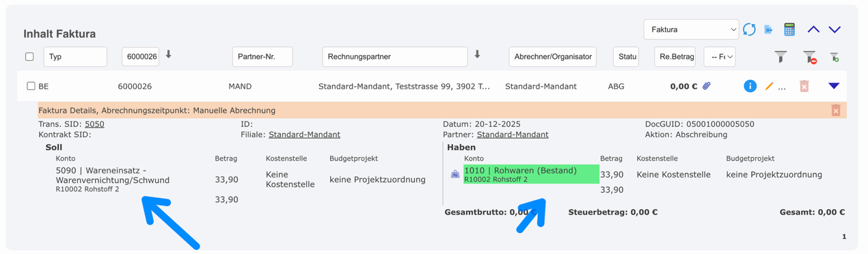
Task: Click Soll text 'keine Projektzuordnung'
Action: pyautogui.click(x=377, y=180)
